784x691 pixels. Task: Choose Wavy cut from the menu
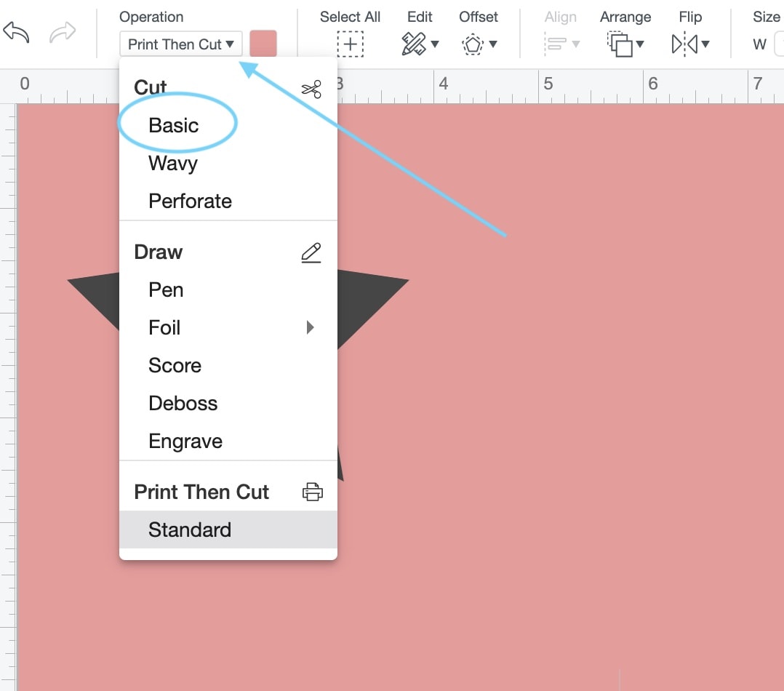click(x=172, y=163)
